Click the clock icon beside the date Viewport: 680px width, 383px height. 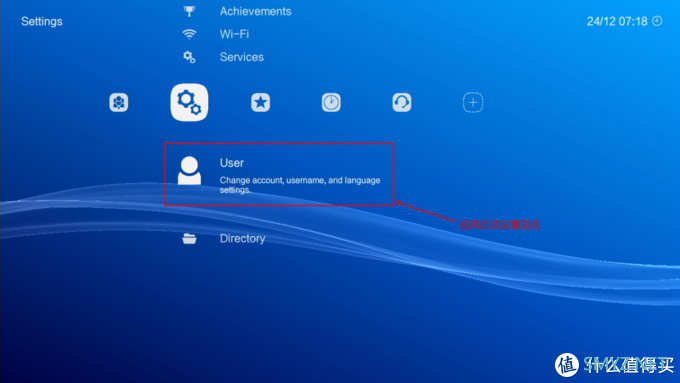click(657, 21)
